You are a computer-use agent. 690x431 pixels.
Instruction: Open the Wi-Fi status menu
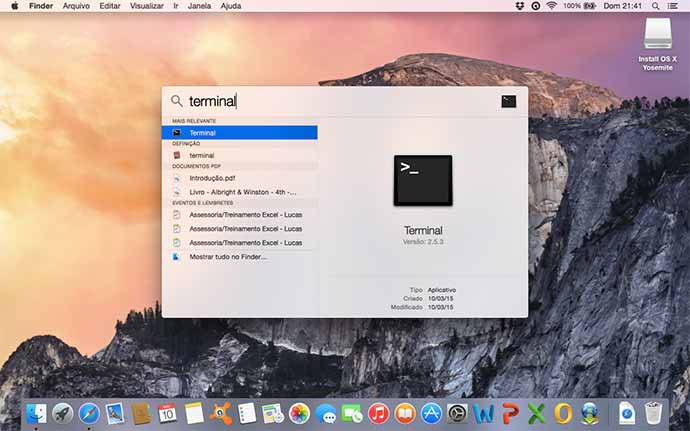pos(551,6)
